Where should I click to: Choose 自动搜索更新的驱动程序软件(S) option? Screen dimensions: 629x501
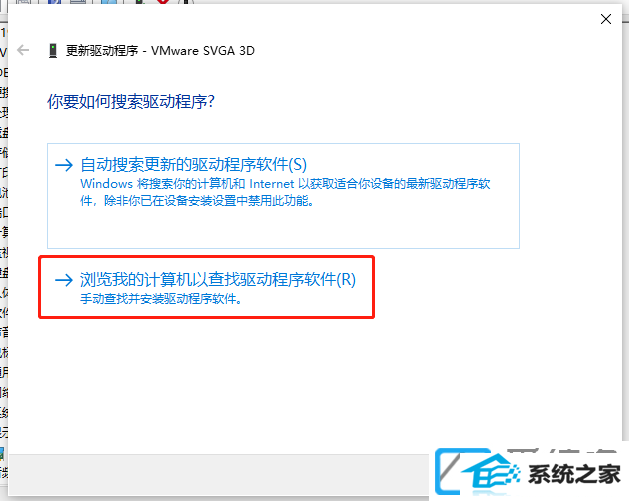pos(283,196)
